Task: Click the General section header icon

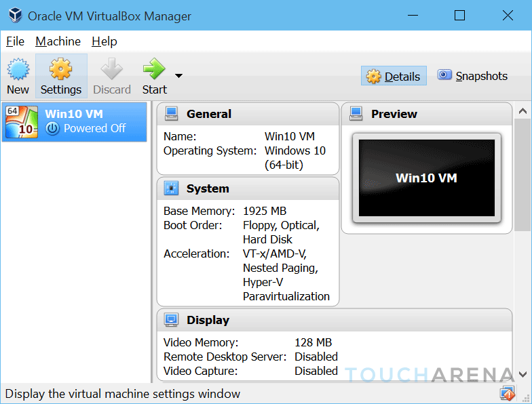Action: (x=171, y=114)
